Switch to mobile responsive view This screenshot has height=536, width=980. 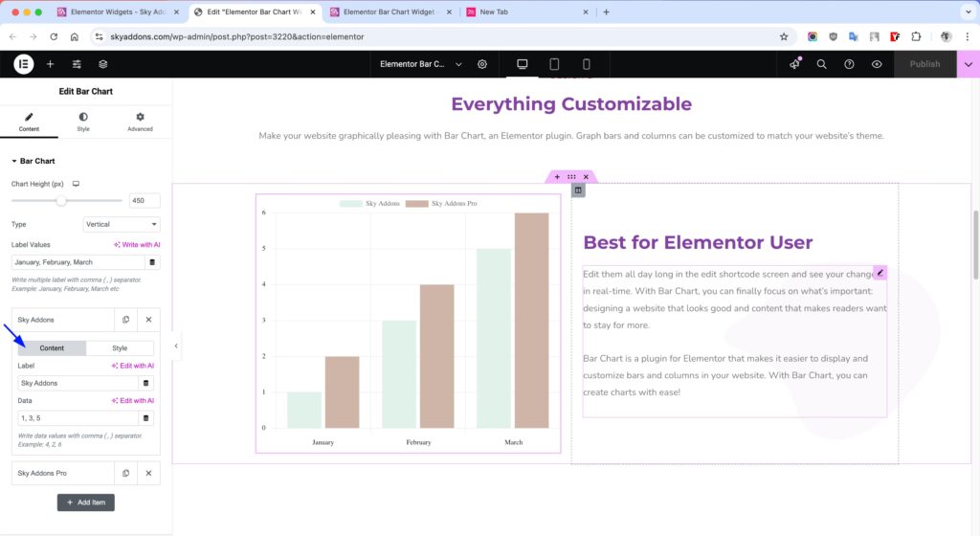[x=587, y=64]
